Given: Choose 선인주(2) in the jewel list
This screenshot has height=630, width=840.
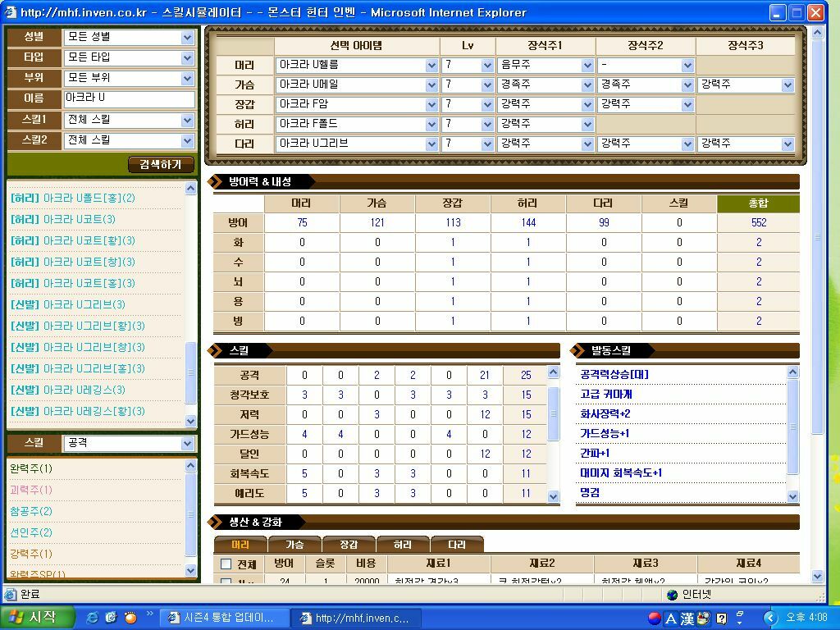Looking at the screenshot, I should [x=31, y=532].
